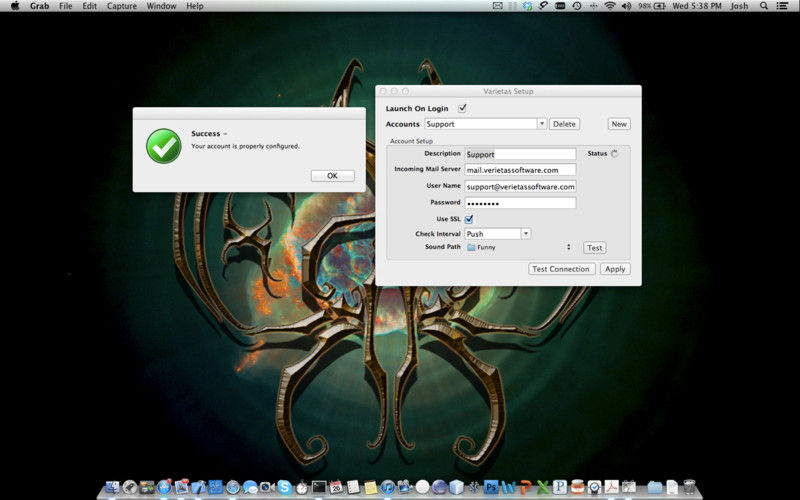Launch Safari compass icon in Dock
Viewport: 800px width, 500px height.
pyautogui.click(x=233, y=487)
